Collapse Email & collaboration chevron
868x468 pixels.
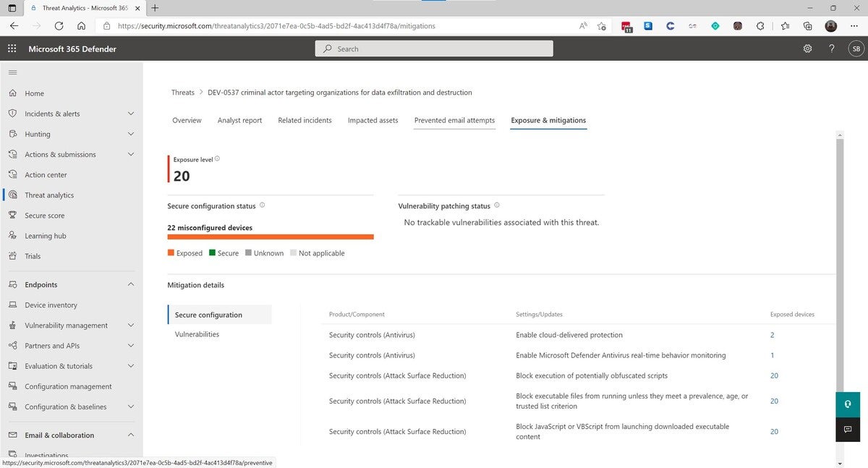(131, 435)
